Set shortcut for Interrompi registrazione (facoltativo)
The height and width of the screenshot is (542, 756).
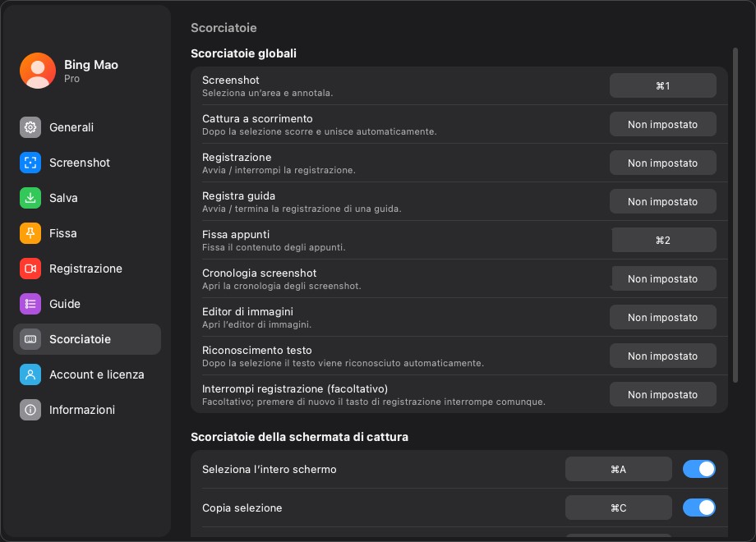pos(663,394)
